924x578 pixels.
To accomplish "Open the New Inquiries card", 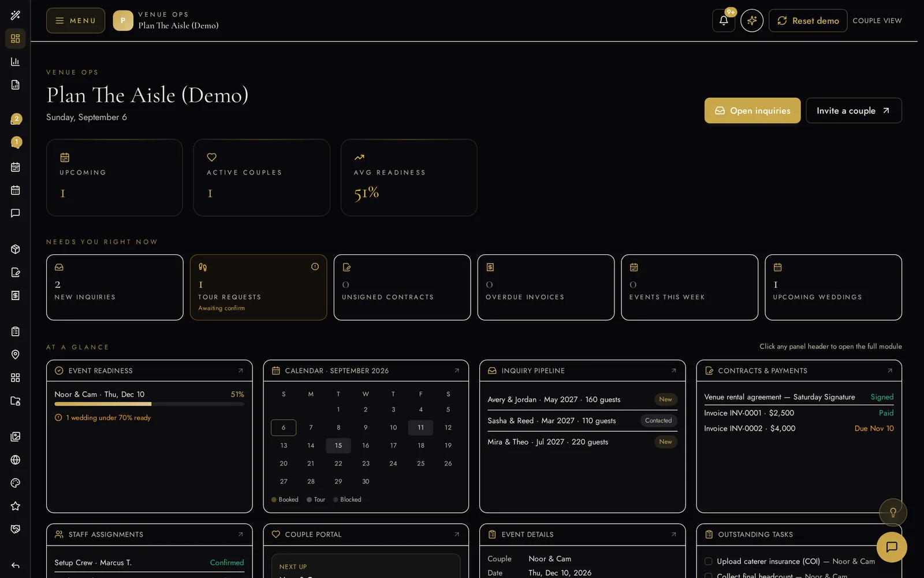I will tap(115, 287).
